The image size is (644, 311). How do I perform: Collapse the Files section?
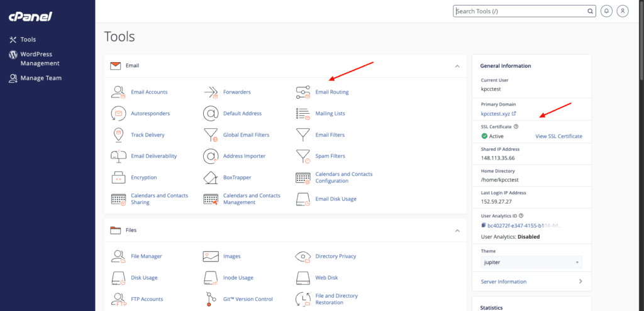tap(457, 231)
